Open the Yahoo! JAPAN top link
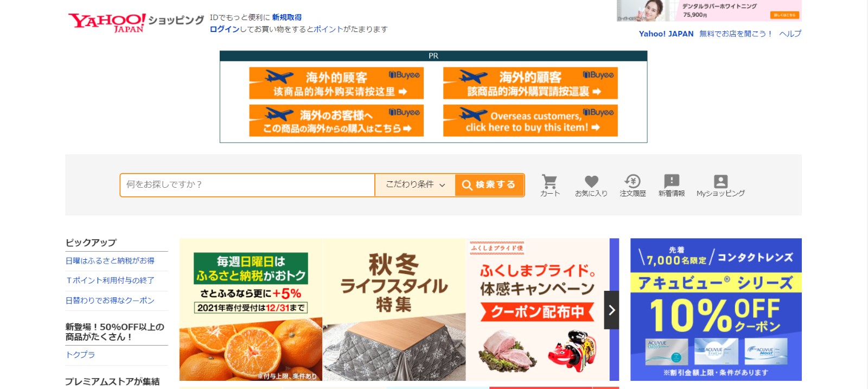 point(666,34)
